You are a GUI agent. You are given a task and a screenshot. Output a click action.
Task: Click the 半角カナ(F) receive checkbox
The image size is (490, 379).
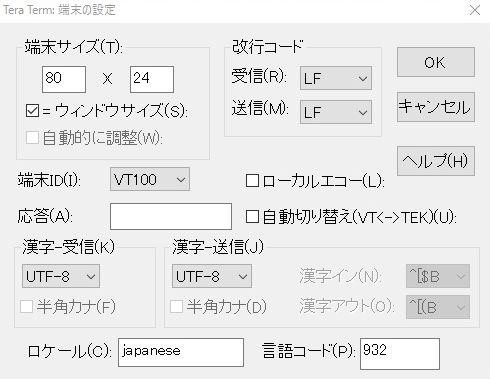tap(26, 306)
